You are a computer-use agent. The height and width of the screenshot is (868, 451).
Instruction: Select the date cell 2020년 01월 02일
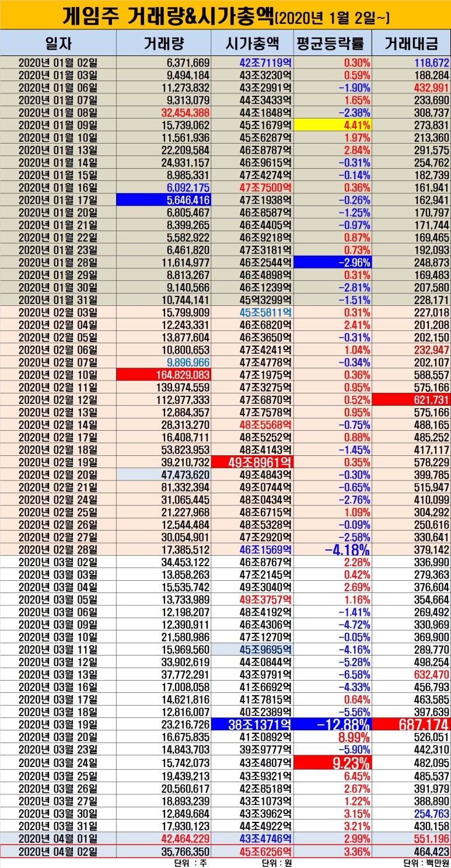(x=58, y=61)
